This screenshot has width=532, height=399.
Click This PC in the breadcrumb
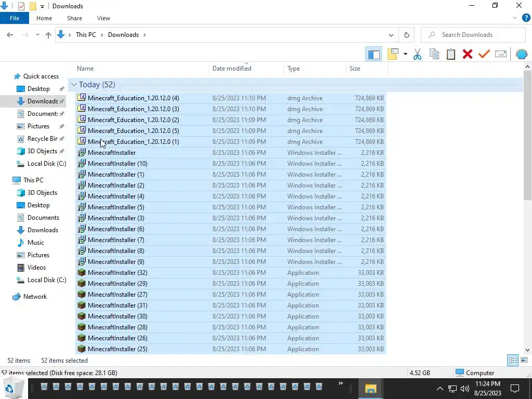[86, 35]
